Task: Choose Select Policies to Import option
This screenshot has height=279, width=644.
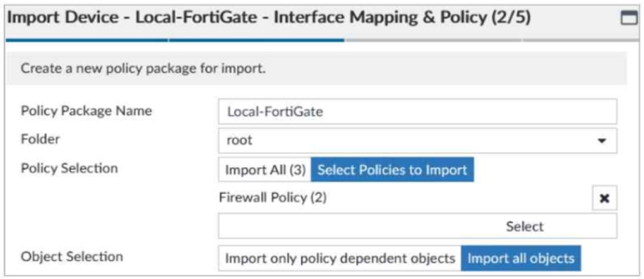Action: click(392, 170)
